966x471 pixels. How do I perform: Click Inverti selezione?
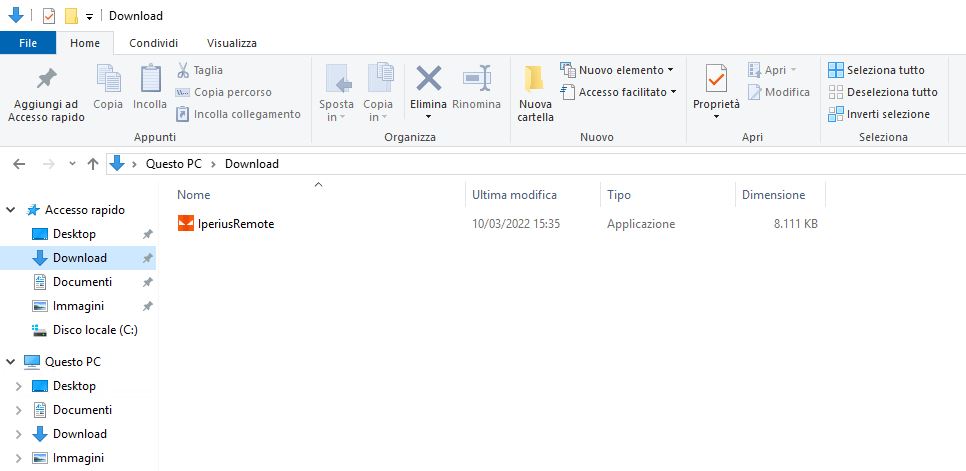[x=878, y=114]
